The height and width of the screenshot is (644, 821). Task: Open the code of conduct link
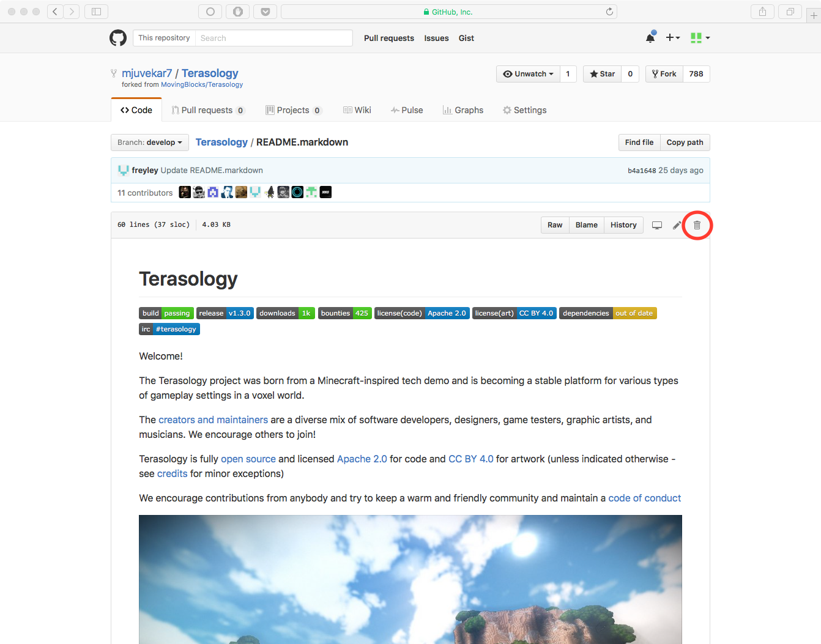coord(644,498)
